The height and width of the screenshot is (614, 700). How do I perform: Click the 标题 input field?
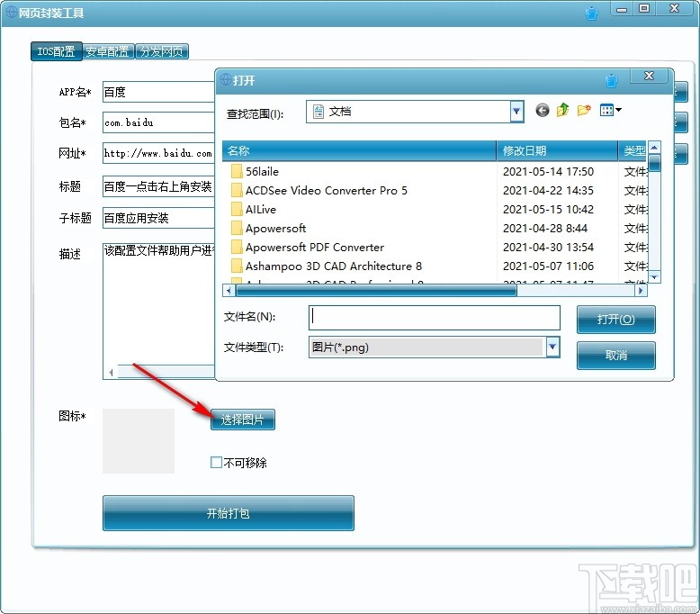[158, 186]
